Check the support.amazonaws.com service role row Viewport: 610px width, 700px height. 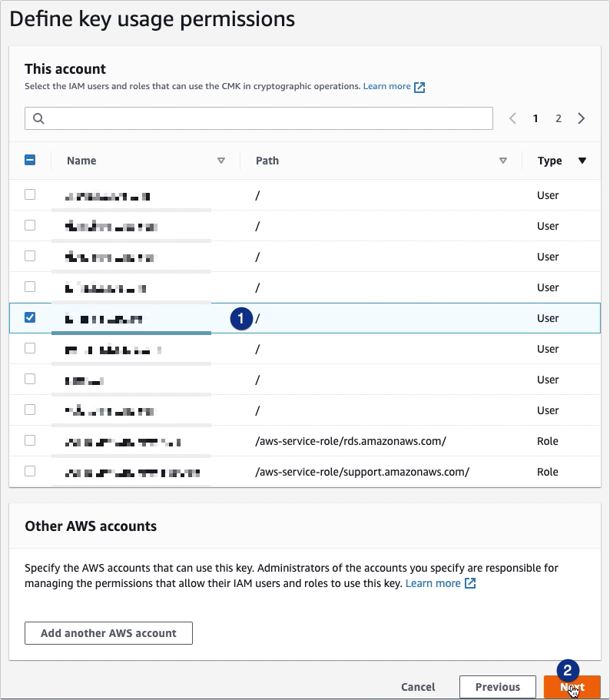click(x=30, y=471)
